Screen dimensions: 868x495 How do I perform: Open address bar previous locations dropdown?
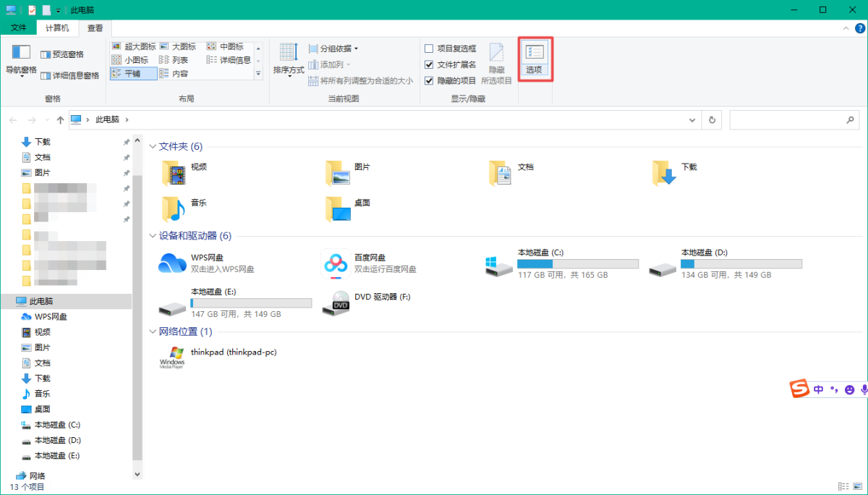point(693,119)
